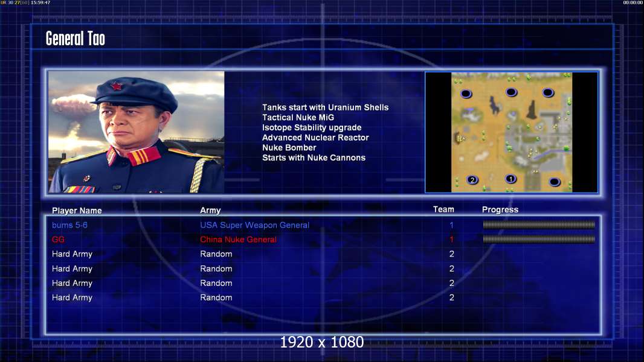Screen dimensions: 644x362
Task: Click start position marker 2 on minimap
Action: pyautogui.click(x=472, y=180)
